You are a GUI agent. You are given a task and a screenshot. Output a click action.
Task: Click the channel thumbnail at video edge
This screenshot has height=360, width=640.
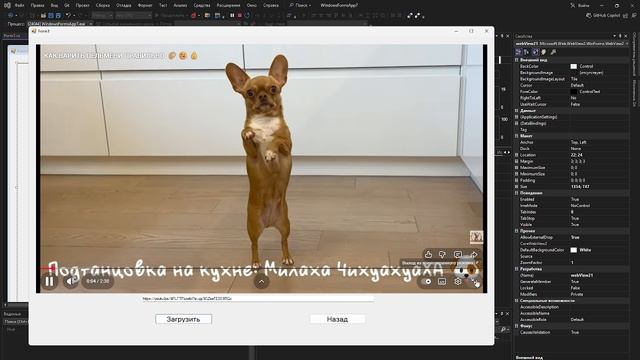476,237
